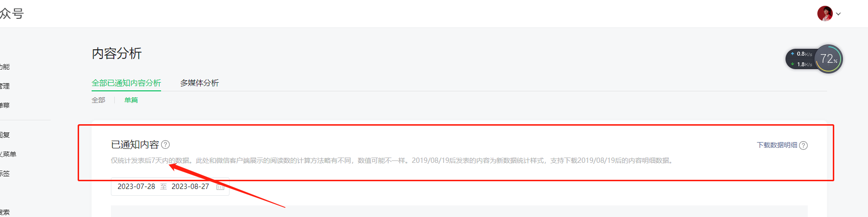Image resolution: width=868 pixels, height=217 pixels.
Task: Click the 公众号 logo text at top left
Action: (x=12, y=14)
